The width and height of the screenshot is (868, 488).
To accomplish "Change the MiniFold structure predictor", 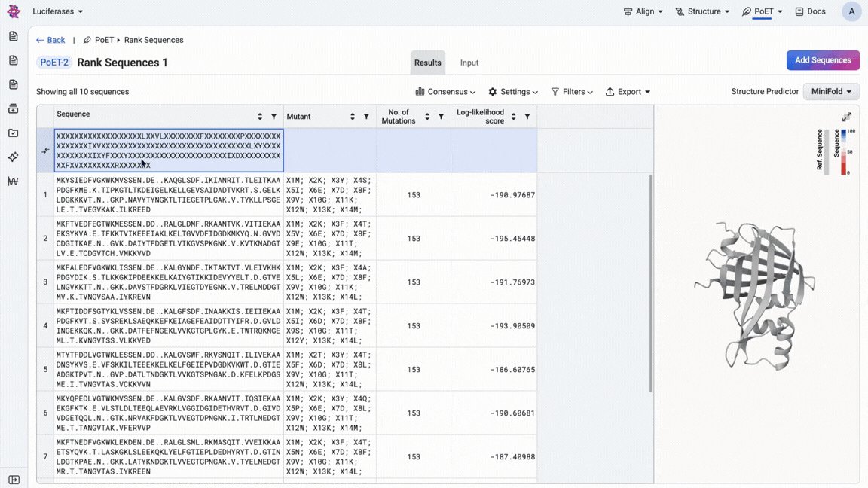I will coord(831,92).
